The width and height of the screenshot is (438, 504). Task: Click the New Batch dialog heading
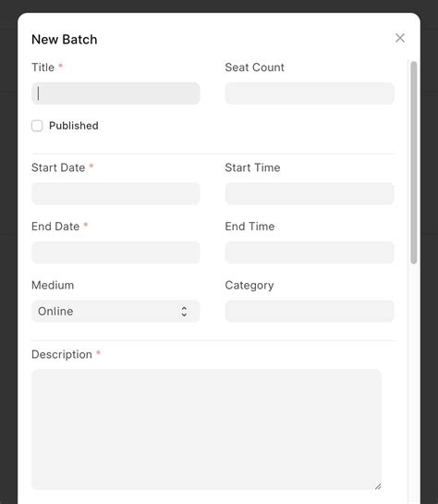[65, 40]
